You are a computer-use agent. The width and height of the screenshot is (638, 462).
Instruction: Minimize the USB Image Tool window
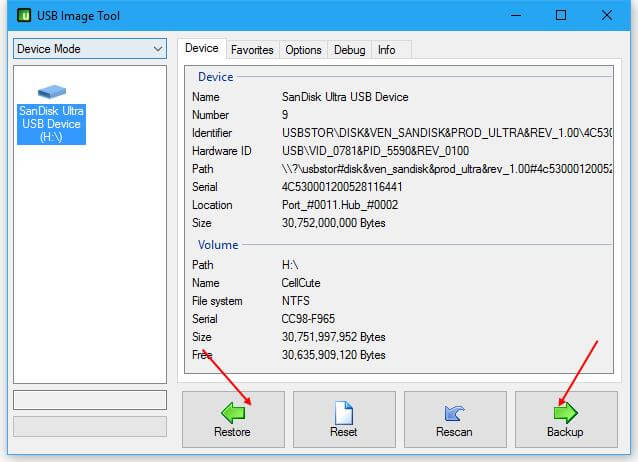click(x=516, y=15)
